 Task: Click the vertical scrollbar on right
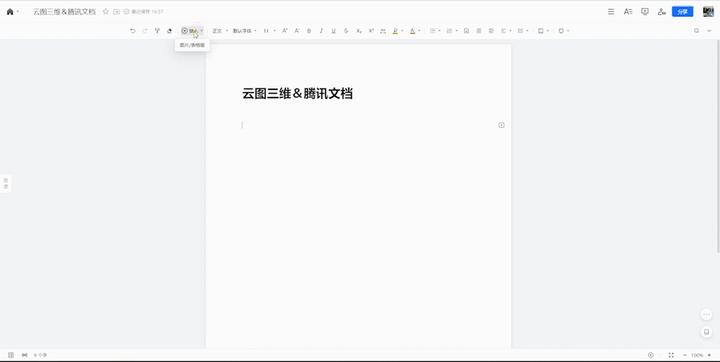click(x=718, y=146)
